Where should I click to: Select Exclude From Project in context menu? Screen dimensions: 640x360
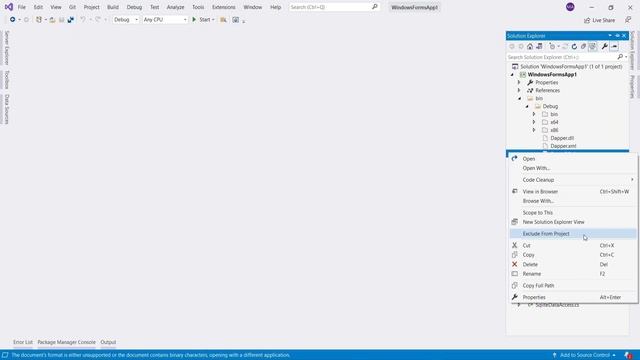click(573, 233)
